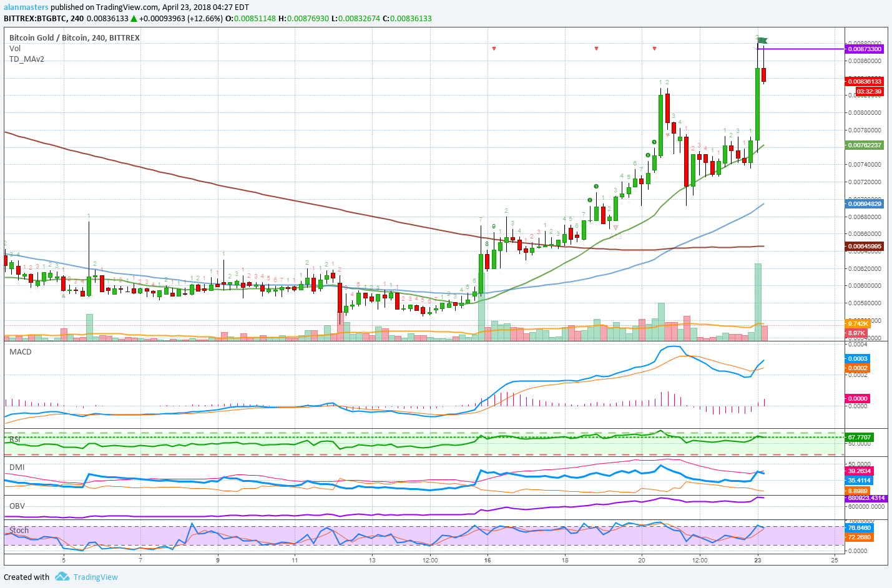Click the red triangle marker just right of April 20
This screenshot has width=892, height=588.
click(654, 49)
